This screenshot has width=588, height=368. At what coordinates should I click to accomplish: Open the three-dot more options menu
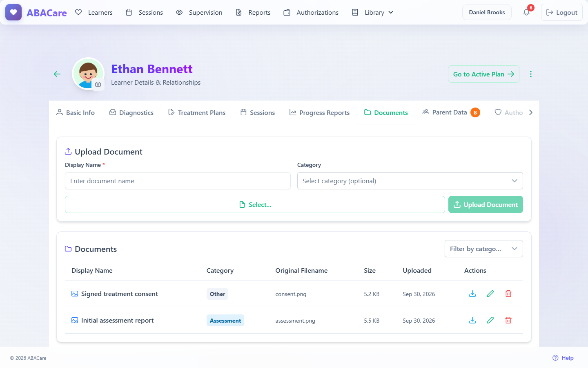point(530,74)
